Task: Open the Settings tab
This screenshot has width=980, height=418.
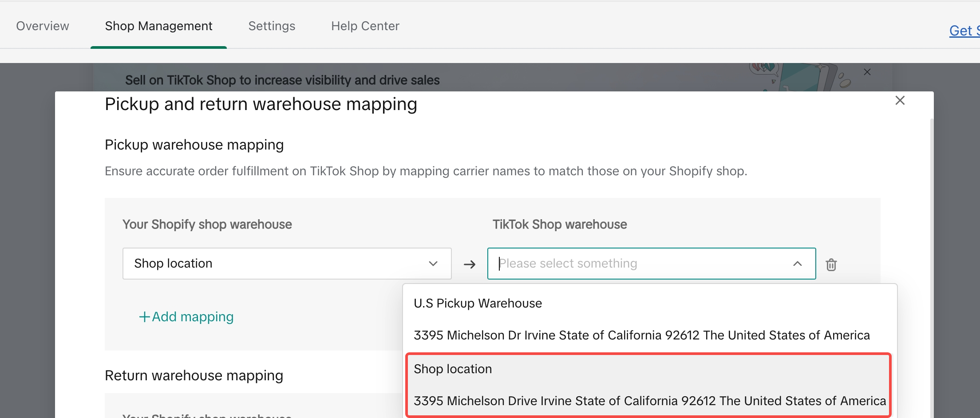Action: [x=272, y=26]
